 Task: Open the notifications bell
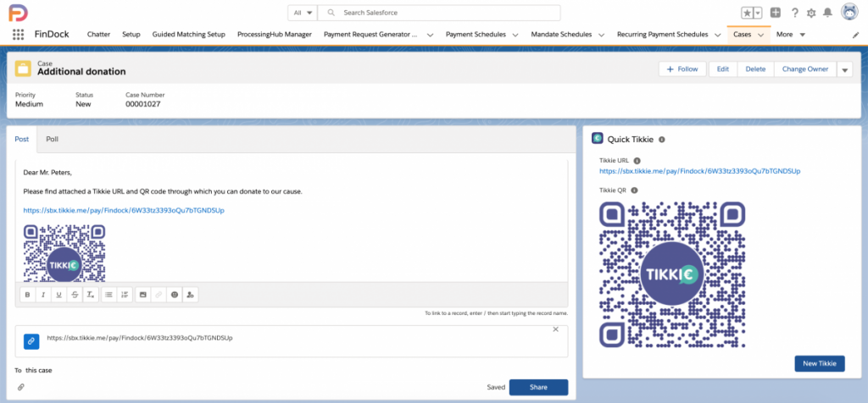[x=827, y=12]
